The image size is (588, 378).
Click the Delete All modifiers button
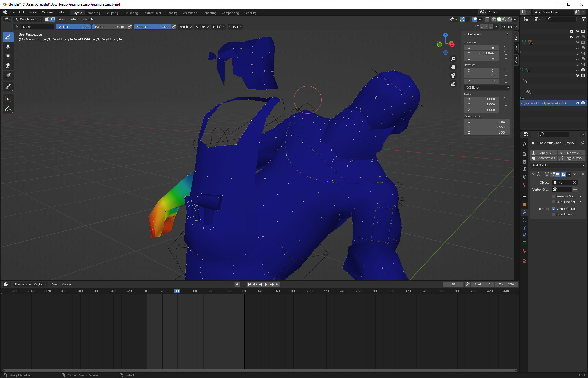tap(571, 153)
